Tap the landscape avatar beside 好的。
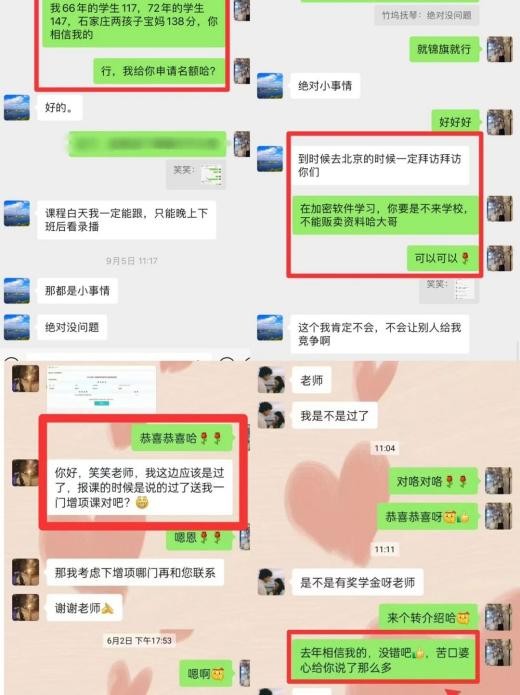The height and width of the screenshot is (695, 520). 17,107
